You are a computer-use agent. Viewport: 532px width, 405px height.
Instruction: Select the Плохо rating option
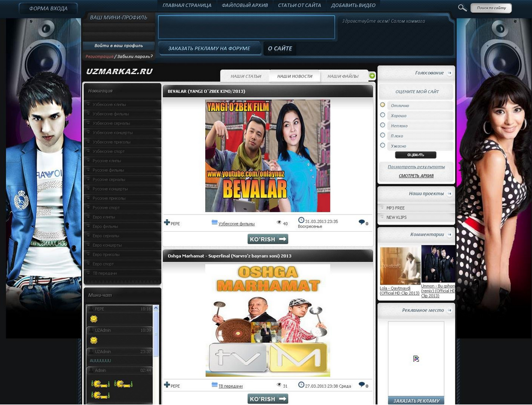383,135
